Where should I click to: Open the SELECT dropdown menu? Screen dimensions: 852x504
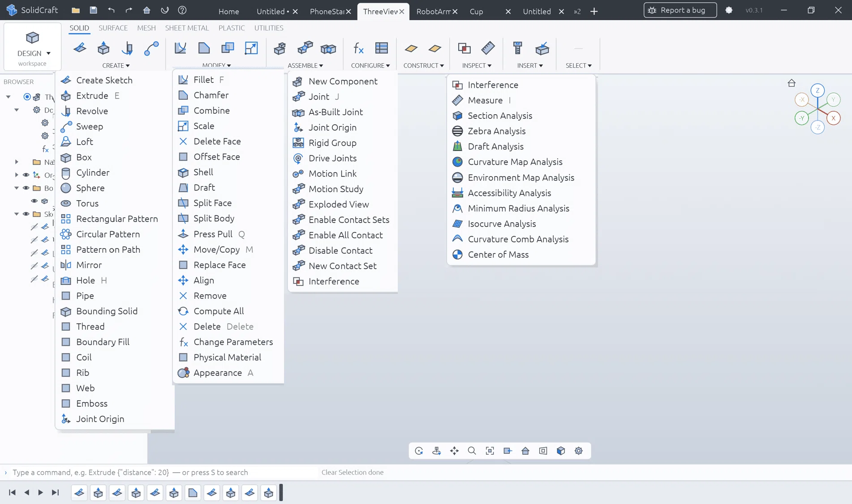[578, 65]
